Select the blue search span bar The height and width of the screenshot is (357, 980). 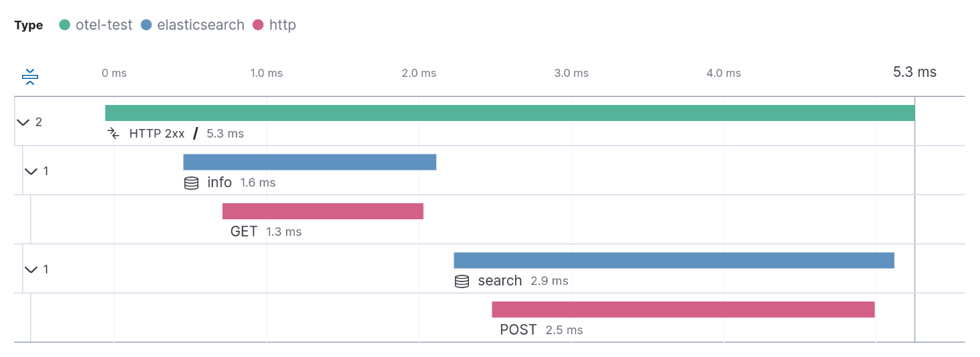[673, 260]
